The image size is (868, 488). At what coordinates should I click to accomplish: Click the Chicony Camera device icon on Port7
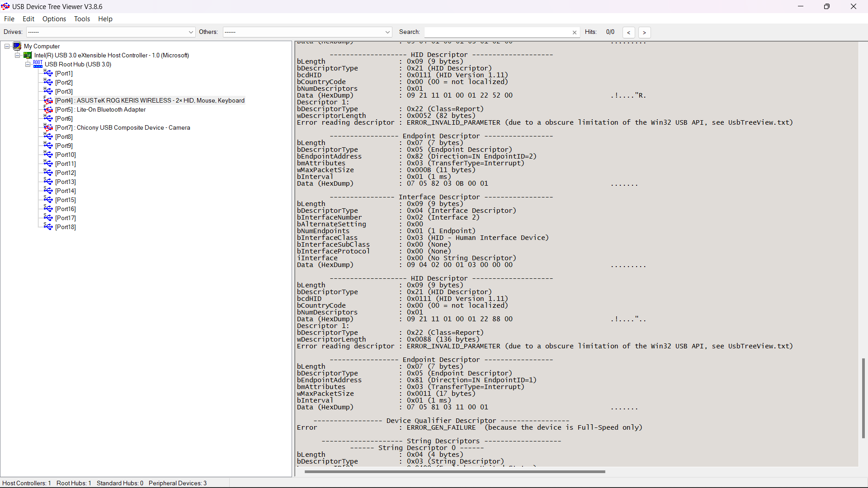pyautogui.click(x=48, y=127)
